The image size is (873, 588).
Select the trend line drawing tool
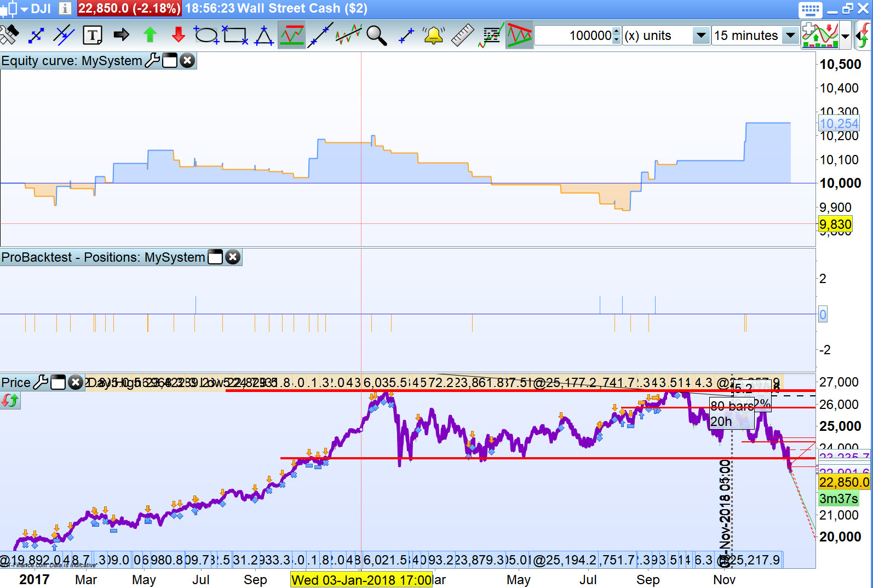[320, 36]
